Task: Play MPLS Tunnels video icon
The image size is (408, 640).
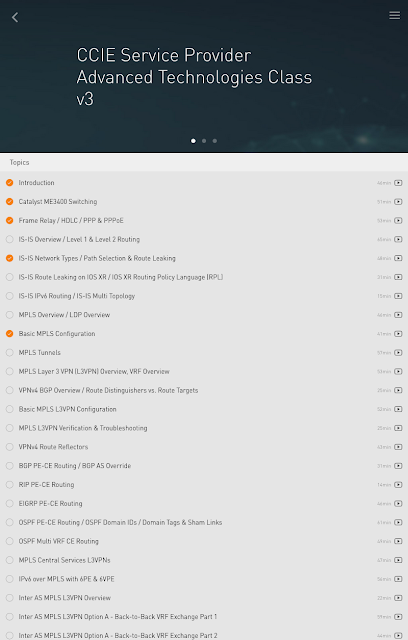Action: [398, 353]
